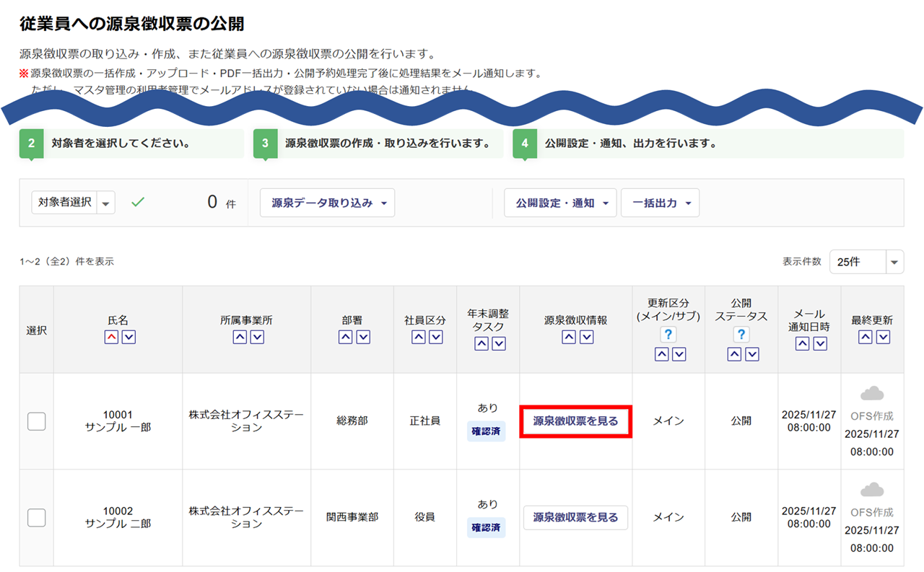This screenshot has width=924, height=572.
Task: Click help icon under 公開ステータス header
Action: coord(741,334)
